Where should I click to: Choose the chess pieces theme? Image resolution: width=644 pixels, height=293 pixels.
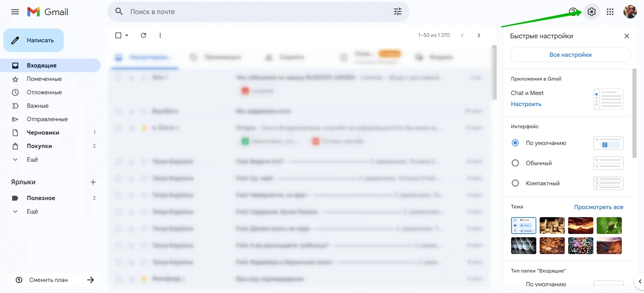point(552,226)
